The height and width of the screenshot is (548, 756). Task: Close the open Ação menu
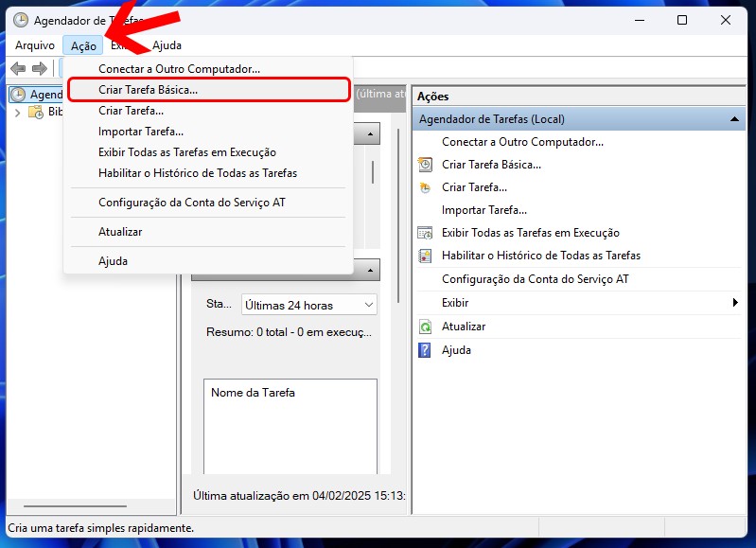tap(83, 45)
